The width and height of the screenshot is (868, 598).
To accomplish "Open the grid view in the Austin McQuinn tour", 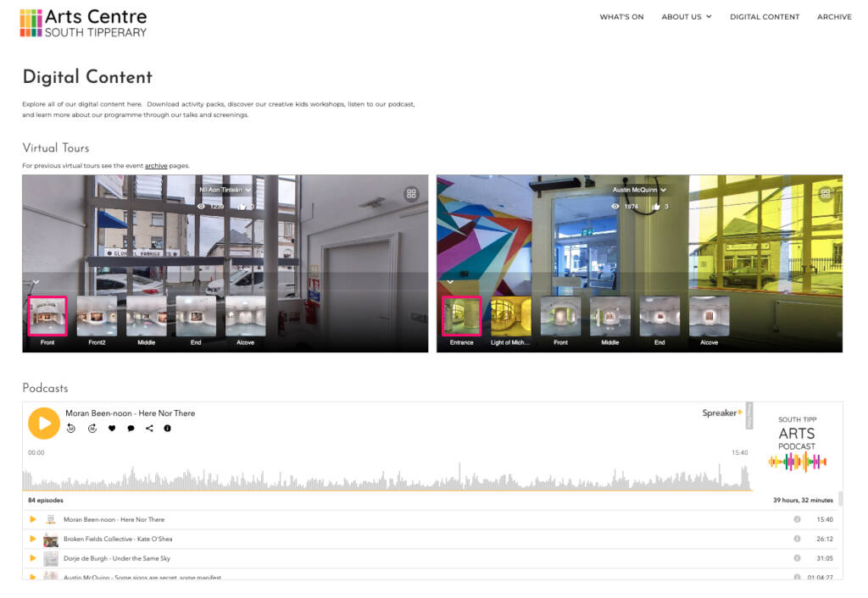I will pos(826,194).
